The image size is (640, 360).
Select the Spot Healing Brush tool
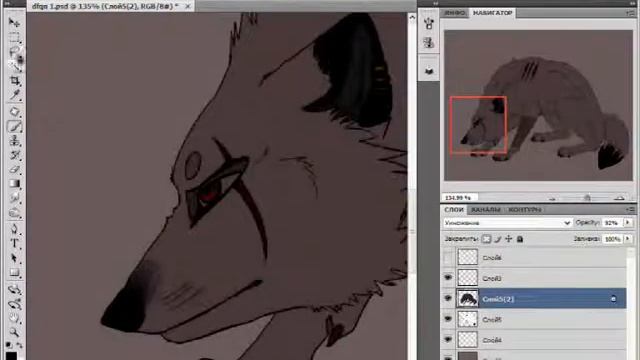14,111
